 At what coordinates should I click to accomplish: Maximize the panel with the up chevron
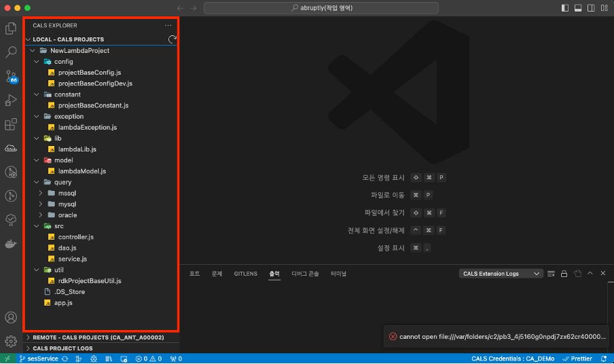click(590, 273)
